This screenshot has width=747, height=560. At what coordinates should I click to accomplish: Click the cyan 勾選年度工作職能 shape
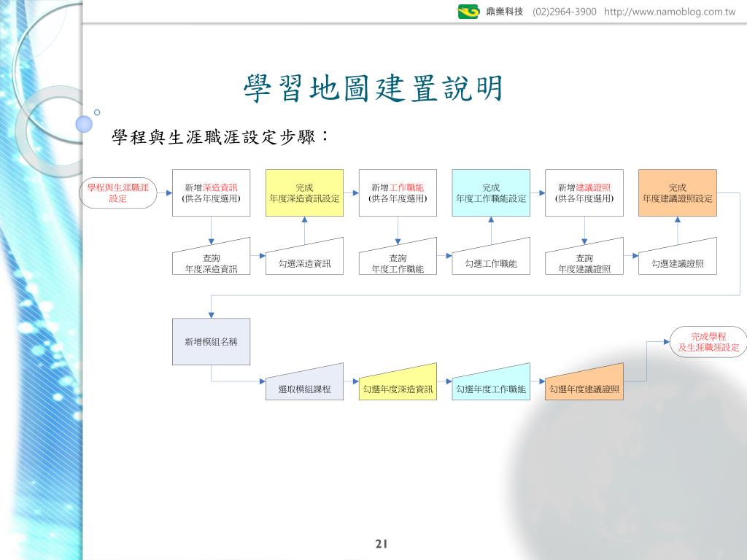pos(491,385)
